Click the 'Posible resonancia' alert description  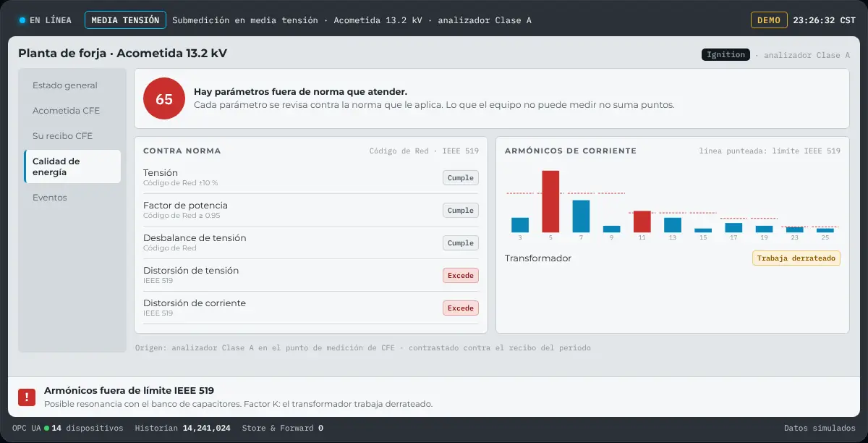coord(239,404)
